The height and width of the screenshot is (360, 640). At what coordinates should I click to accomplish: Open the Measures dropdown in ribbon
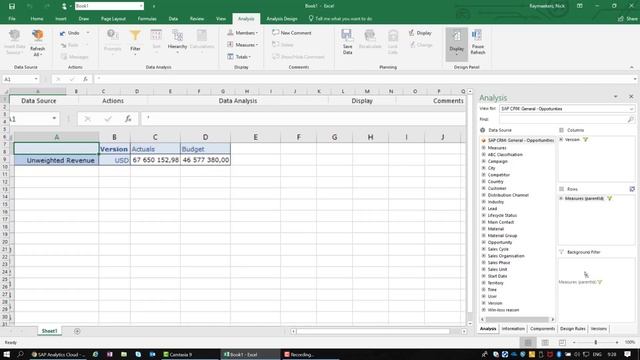pyautogui.click(x=243, y=45)
